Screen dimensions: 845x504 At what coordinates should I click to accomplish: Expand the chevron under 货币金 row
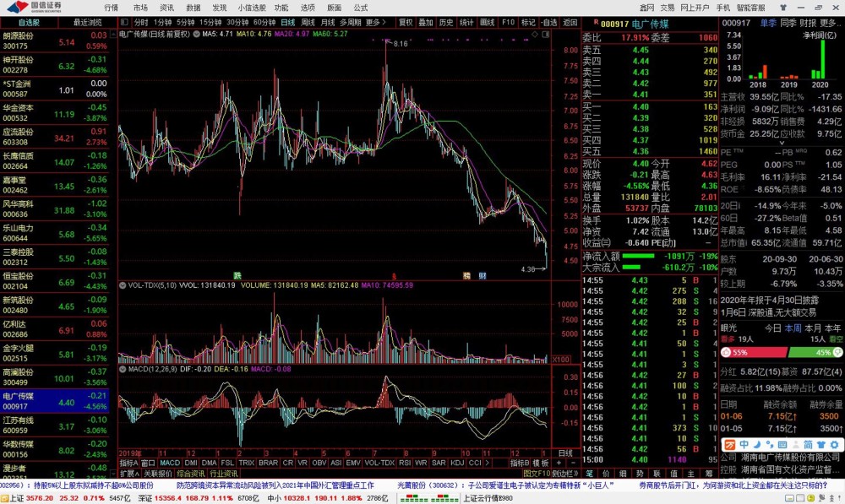click(782, 144)
